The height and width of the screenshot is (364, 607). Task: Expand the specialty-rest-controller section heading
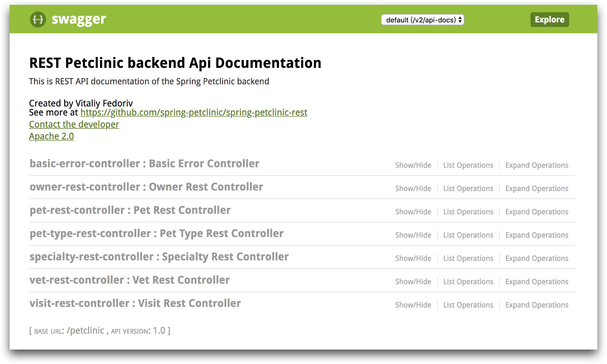pyautogui.click(x=159, y=257)
